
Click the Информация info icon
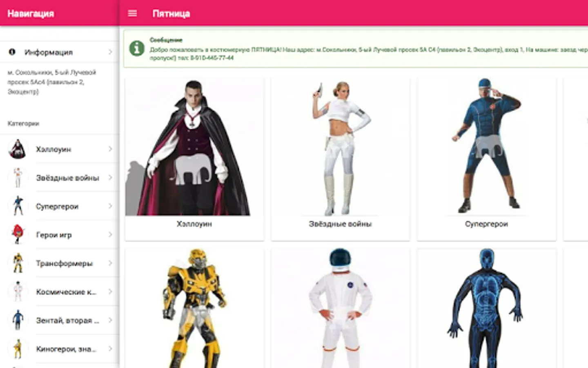pyautogui.click(x=12, y=52)
